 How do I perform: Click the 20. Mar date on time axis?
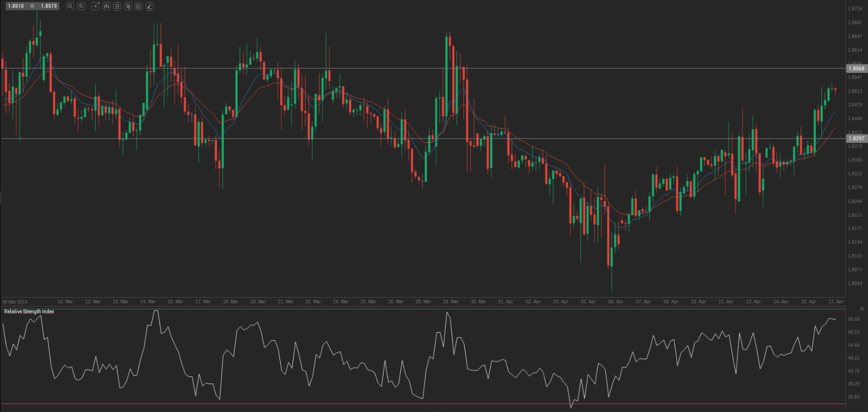coord(257,302)
